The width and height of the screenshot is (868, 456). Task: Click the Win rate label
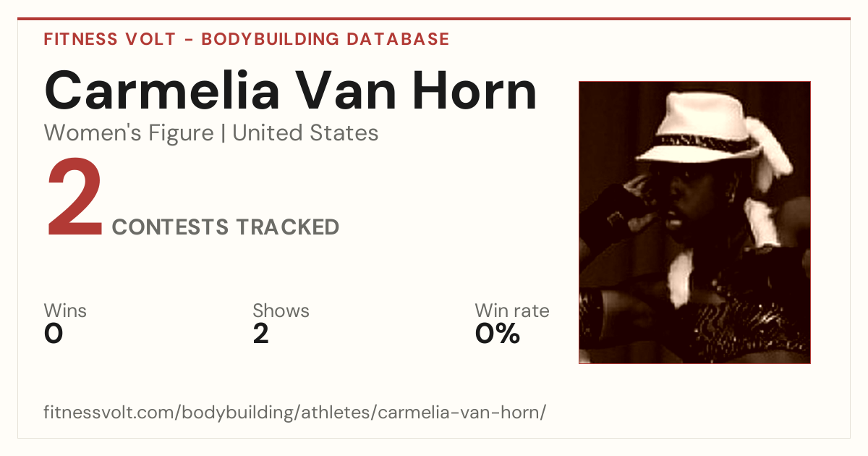click(x=511, y=311)
